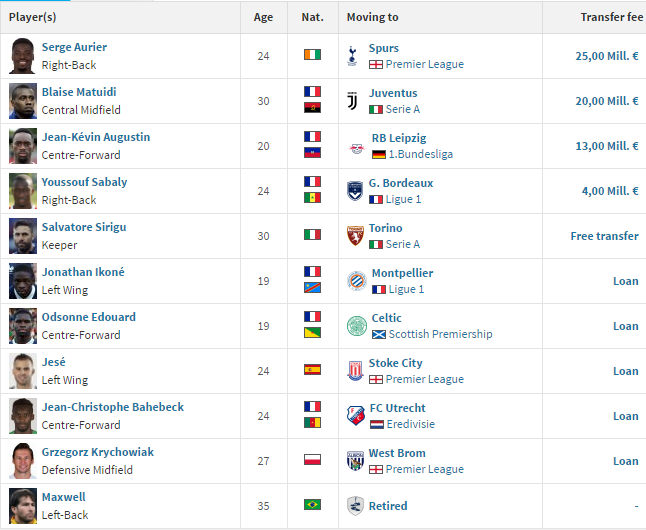Sort by the Transfer fee column header
This screenshot has height=530, width=646.
(x=611, y=17)
